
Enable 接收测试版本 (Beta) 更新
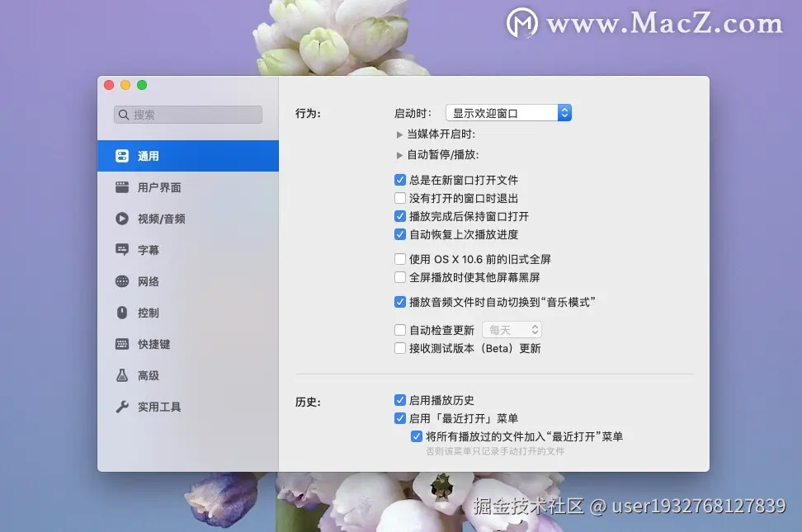click(x=400, y=348)
